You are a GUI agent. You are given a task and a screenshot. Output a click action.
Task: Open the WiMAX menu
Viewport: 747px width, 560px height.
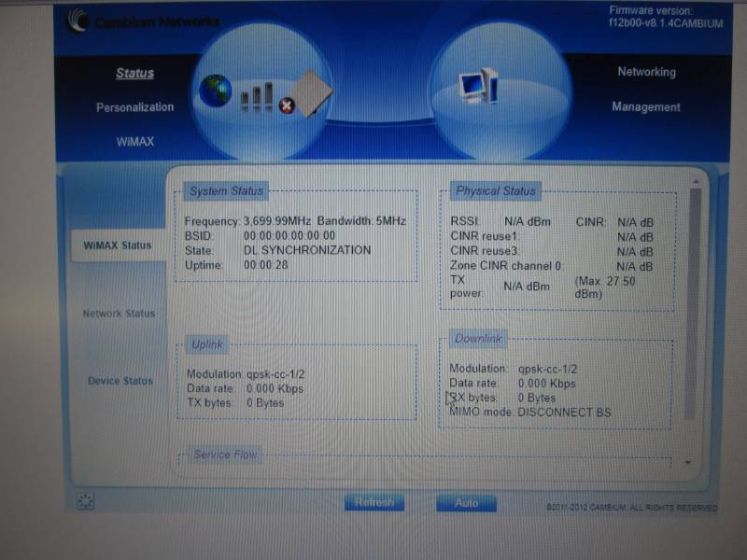coord(135,142)
